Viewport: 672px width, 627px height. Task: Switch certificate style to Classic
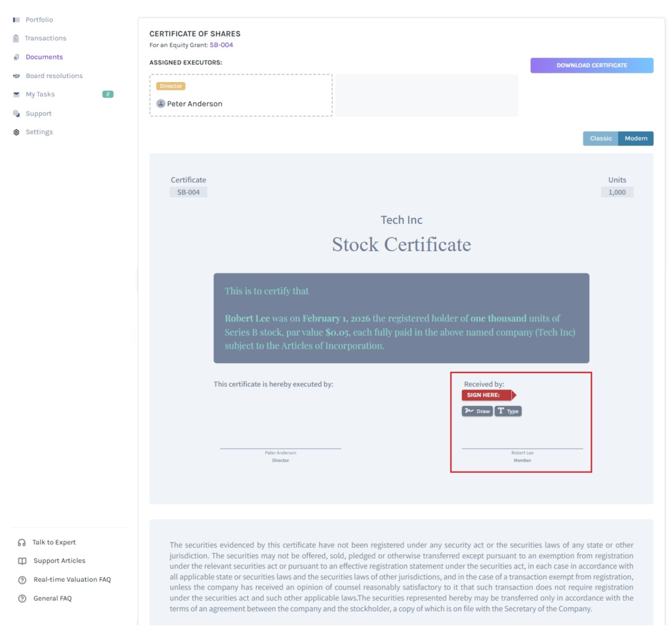coord(600,138)
